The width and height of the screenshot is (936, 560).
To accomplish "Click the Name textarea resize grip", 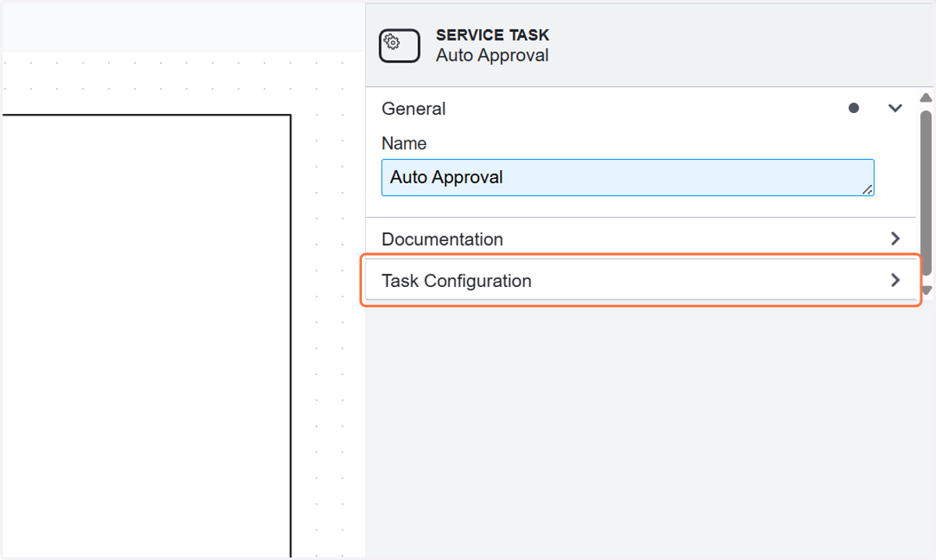I will tap(867, 189).
